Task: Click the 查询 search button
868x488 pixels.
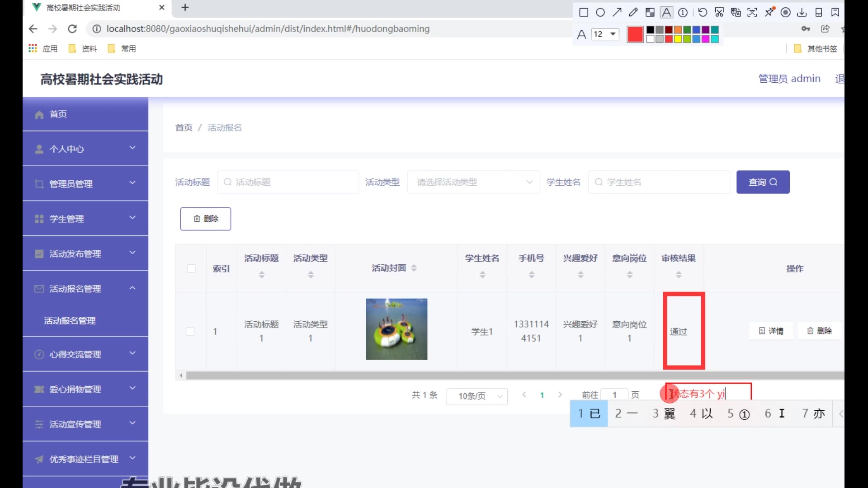Action: [763, 182]
